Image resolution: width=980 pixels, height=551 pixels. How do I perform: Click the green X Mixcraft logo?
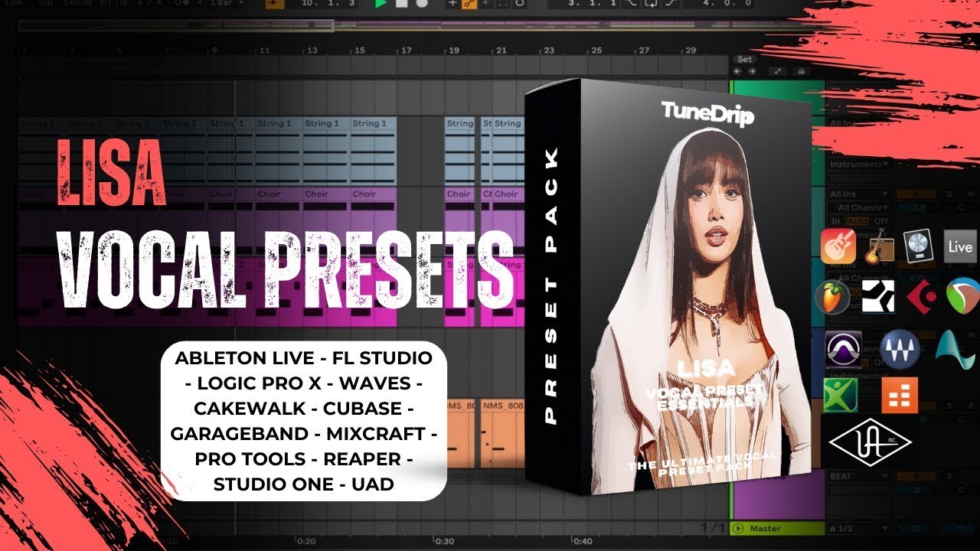[x=841, y=394]
